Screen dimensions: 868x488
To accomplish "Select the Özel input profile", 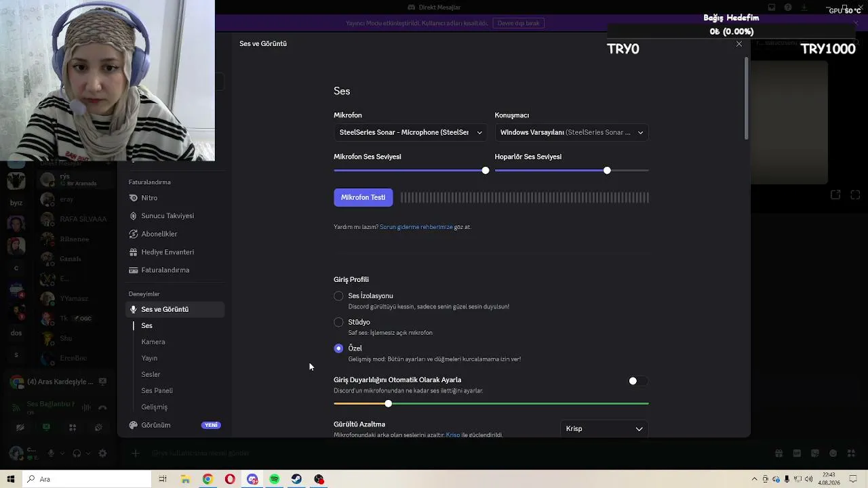I will (x=338, y=348).
